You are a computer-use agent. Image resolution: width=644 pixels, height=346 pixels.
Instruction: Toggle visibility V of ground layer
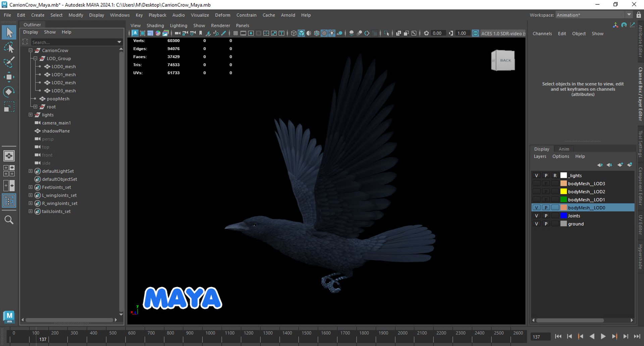click(x=536, y=224)
